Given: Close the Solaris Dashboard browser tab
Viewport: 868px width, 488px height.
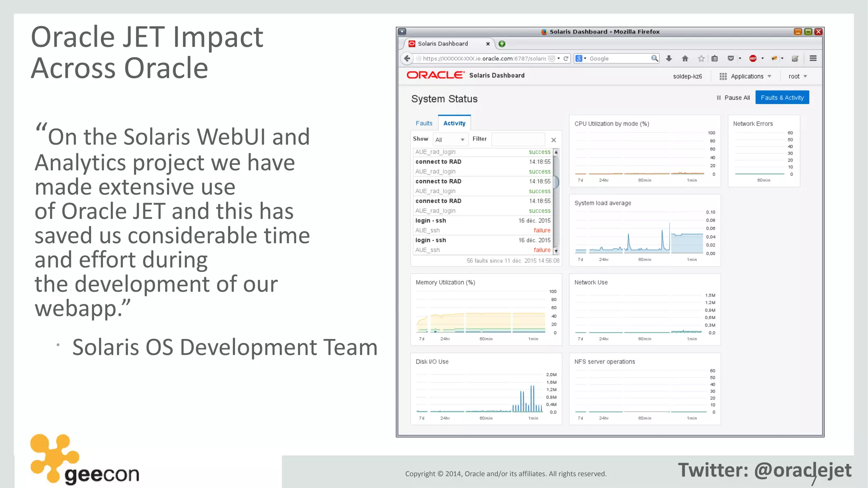Looking at the screenshot, I should click(x=488, y=44).
